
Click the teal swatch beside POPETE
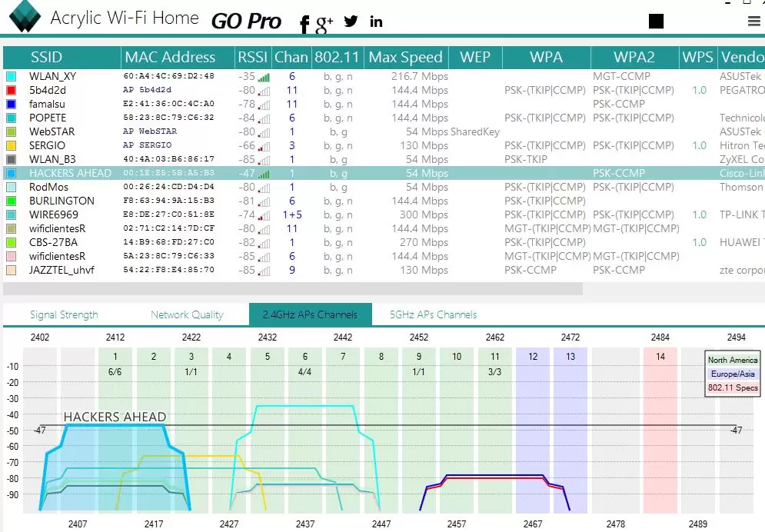pos(12,118)
